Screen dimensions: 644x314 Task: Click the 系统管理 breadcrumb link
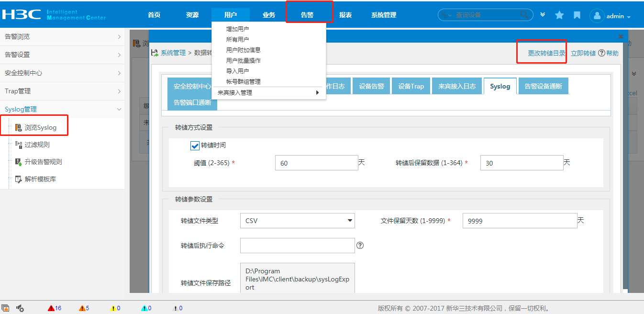point(173,53)
